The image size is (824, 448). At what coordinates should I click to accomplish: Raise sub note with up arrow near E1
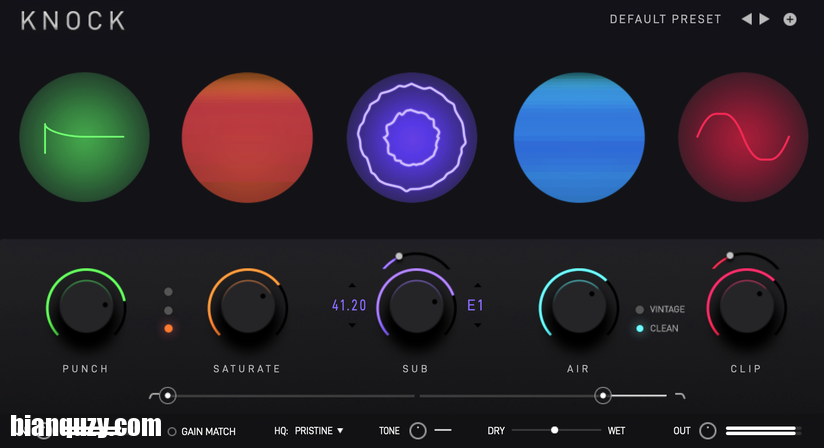pos(477,285)
